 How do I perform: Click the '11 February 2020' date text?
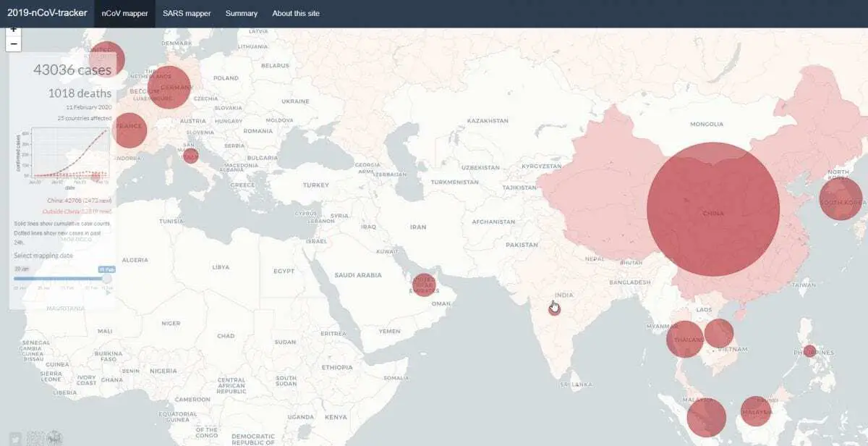pyautogui.click(x=88, y=107)
